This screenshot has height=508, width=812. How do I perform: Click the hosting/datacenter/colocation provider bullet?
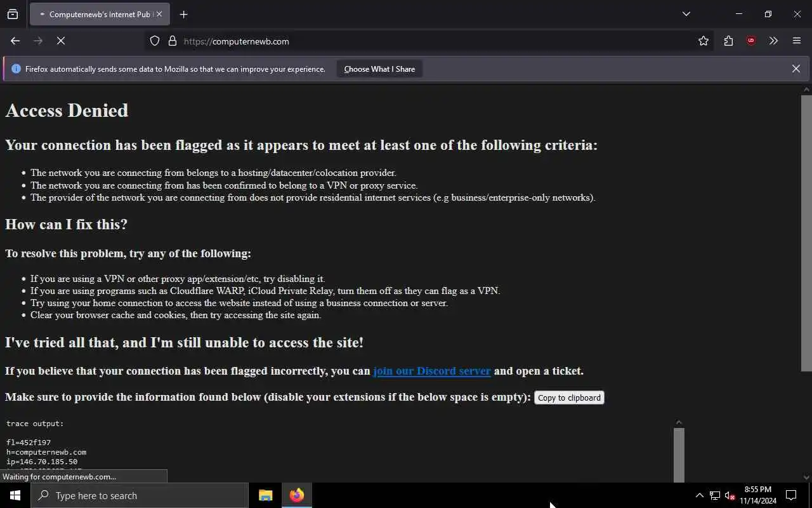click(x=213, y=173)
